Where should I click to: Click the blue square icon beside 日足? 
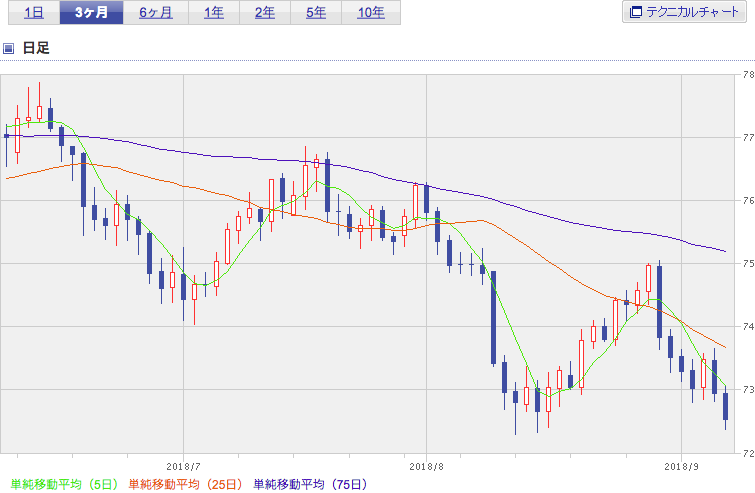coord(8,48)
